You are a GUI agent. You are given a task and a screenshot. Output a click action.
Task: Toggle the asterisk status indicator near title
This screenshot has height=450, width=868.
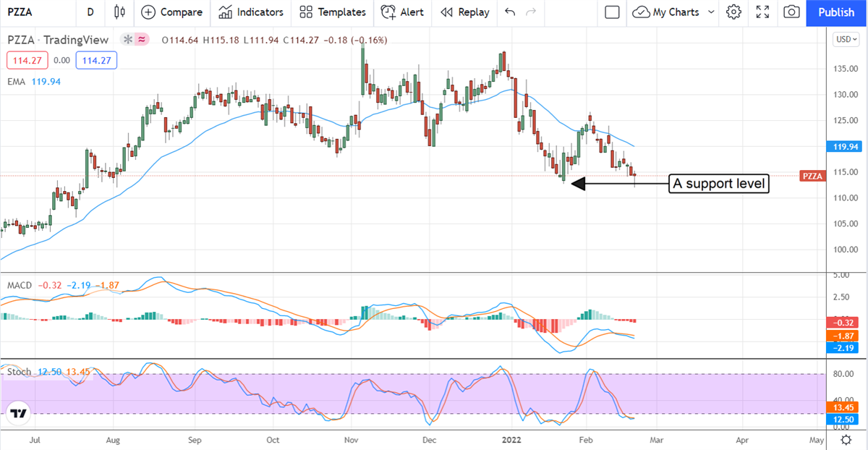pyautogui.click(x=128, y=40)
